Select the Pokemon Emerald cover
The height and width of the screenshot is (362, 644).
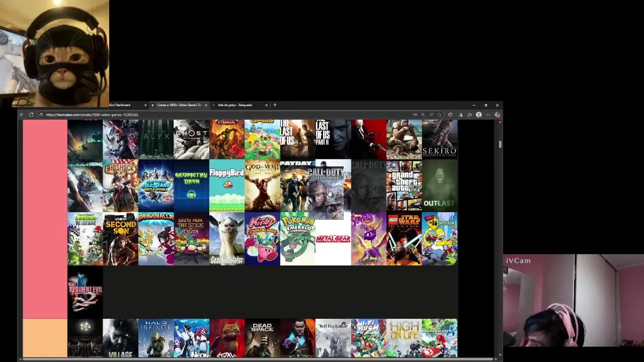pyautogui.click(x=298, y=239)
